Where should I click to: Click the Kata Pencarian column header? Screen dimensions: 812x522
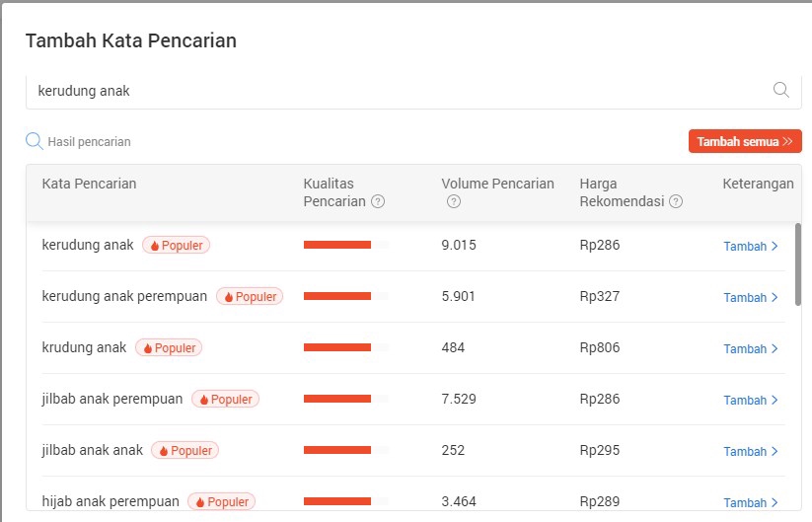89,184
